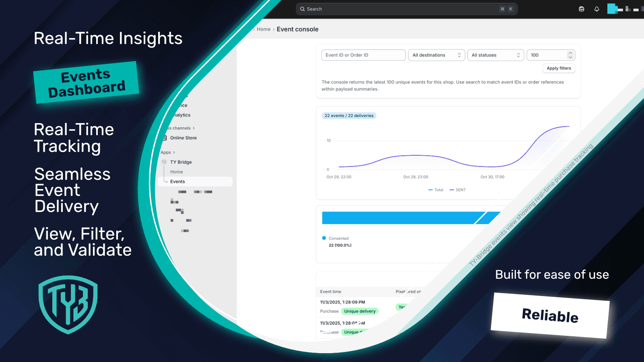644x362 pixels.
Task: Click the Event ID or Order ID field
Action: tap(363, 55)
